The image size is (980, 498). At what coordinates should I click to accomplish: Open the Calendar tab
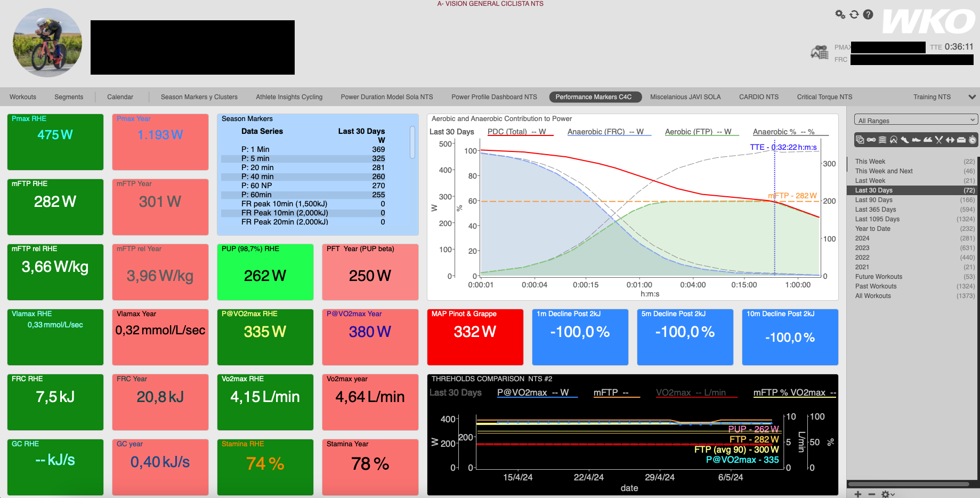coord(120,97)
